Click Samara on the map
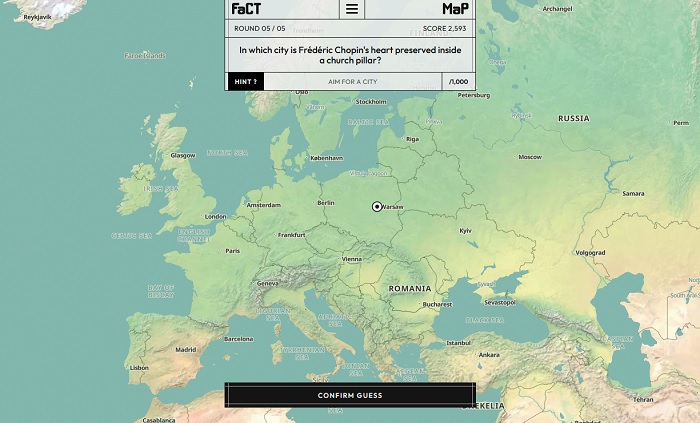The height and width of the screenshot is (423, 700). [x=633, y=194]
